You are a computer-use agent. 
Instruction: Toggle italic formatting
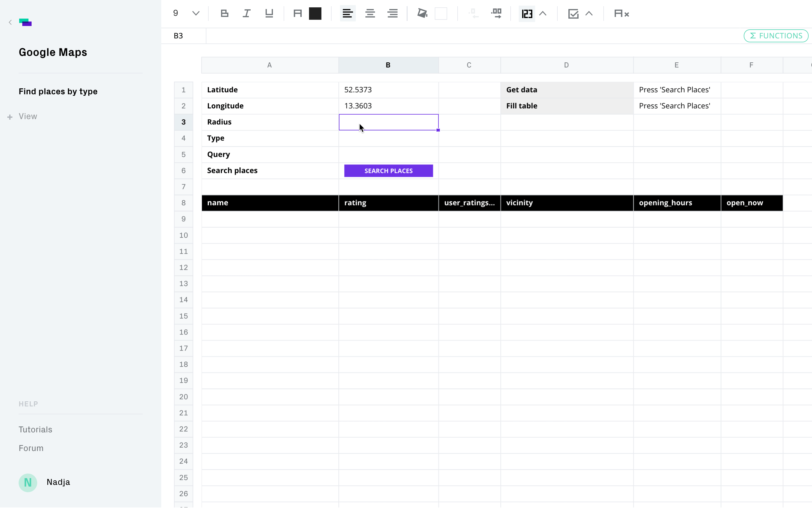(247, 14)
